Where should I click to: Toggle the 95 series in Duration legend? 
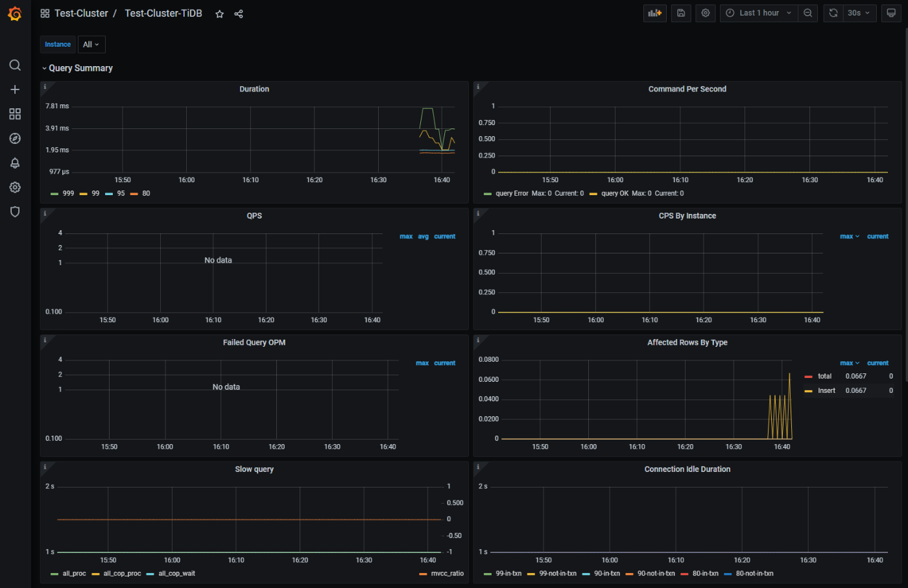[121, 194]
